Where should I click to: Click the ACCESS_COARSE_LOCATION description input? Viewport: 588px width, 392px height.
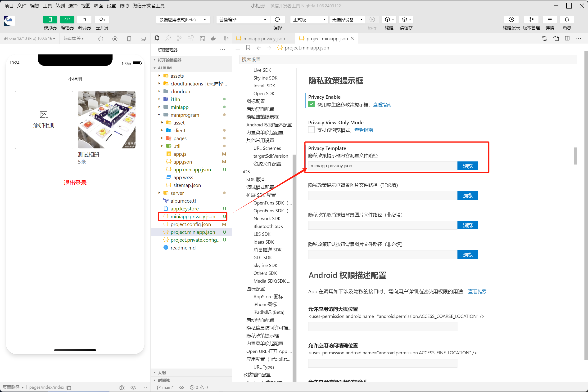(x=383, y=326)
